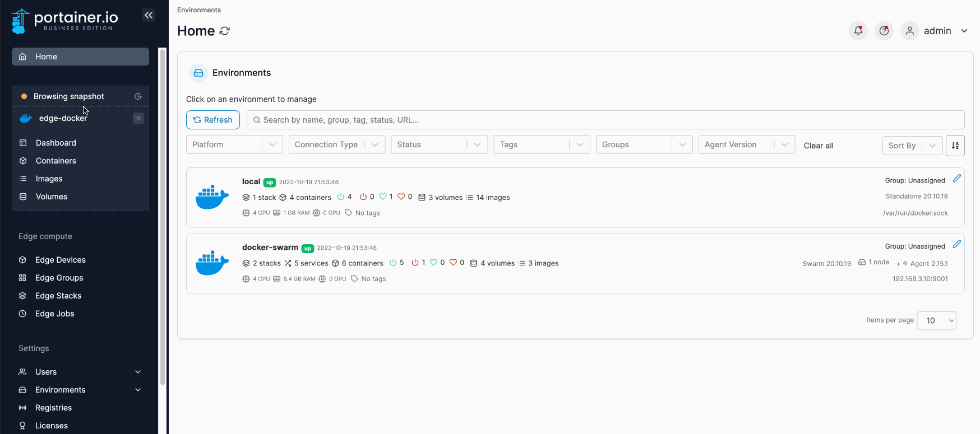
Task: Open the Connection Type filter dropdown
Action: click(336, 144)
